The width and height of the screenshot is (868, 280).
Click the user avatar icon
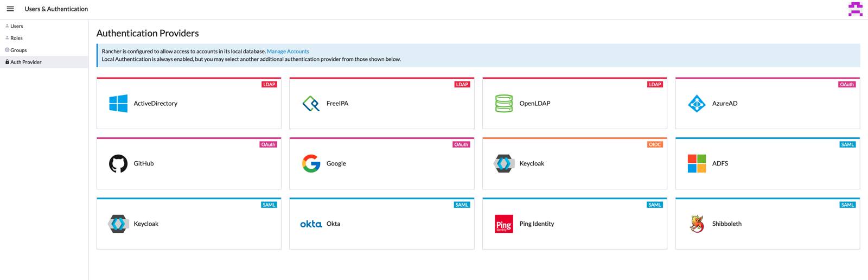pos(855,9)
